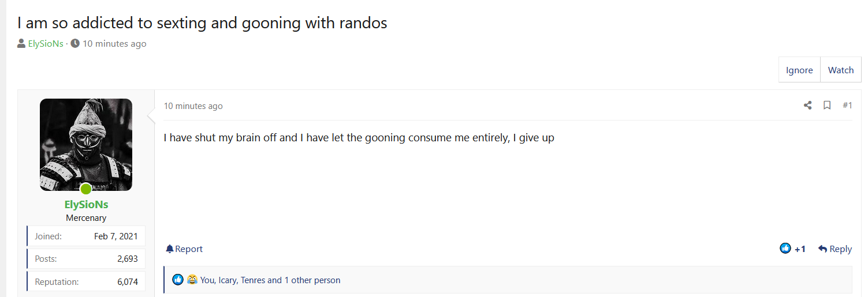Open the masked warrior avatar image
This screenshot has height=297, width=868.
pyautogui.click(x=86, y=144)
